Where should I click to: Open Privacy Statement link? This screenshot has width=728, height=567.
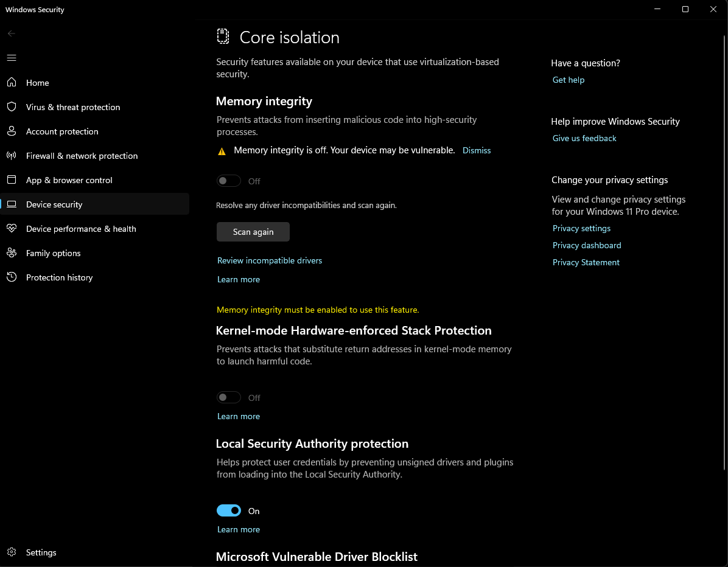[x=586, y=263]
